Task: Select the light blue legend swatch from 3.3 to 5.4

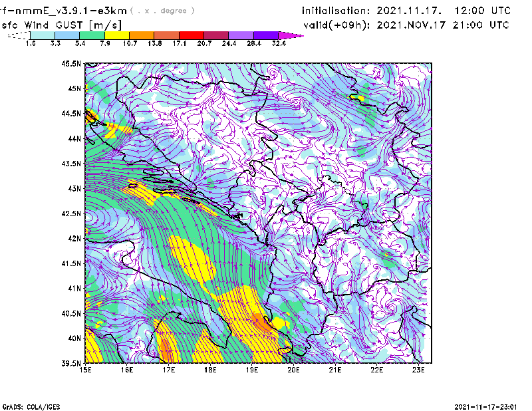Action: pos(67,35)
